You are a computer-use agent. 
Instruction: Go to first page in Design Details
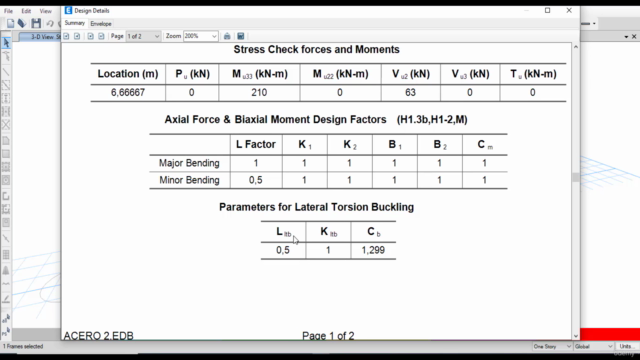(x=67, y=36)
